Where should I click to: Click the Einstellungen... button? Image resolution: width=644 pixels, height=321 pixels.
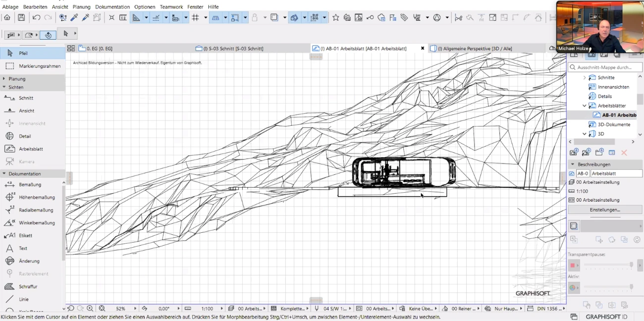(604, 210)
